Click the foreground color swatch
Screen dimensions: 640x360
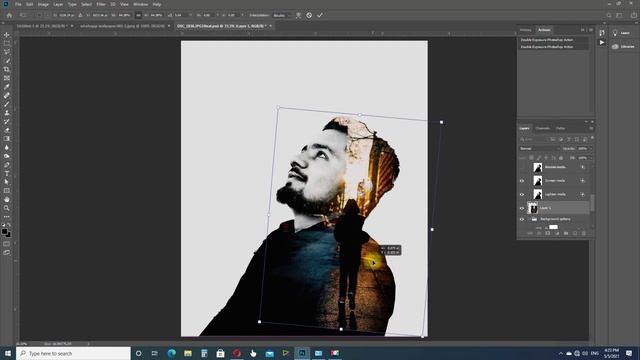tap(4, 231)
